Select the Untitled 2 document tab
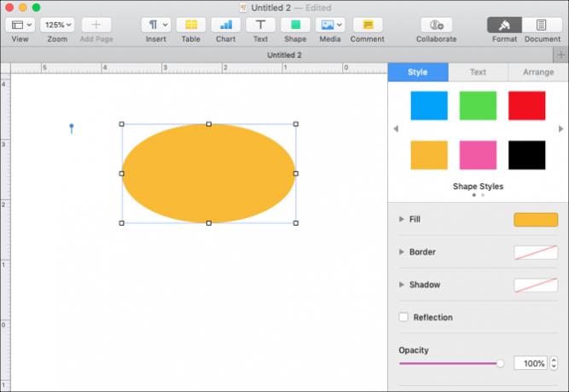 tap(285, 55)
